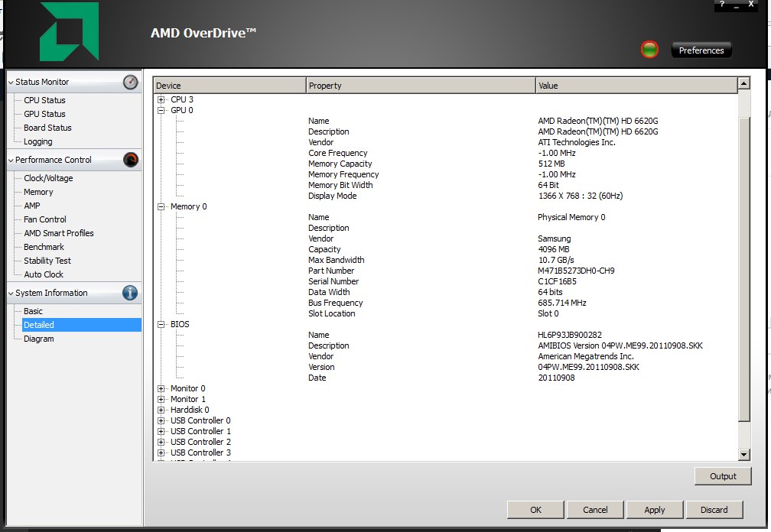Open the Benchmark page
Image resolution: width=771 pixels, height=532 pixels.
[44, 247]
